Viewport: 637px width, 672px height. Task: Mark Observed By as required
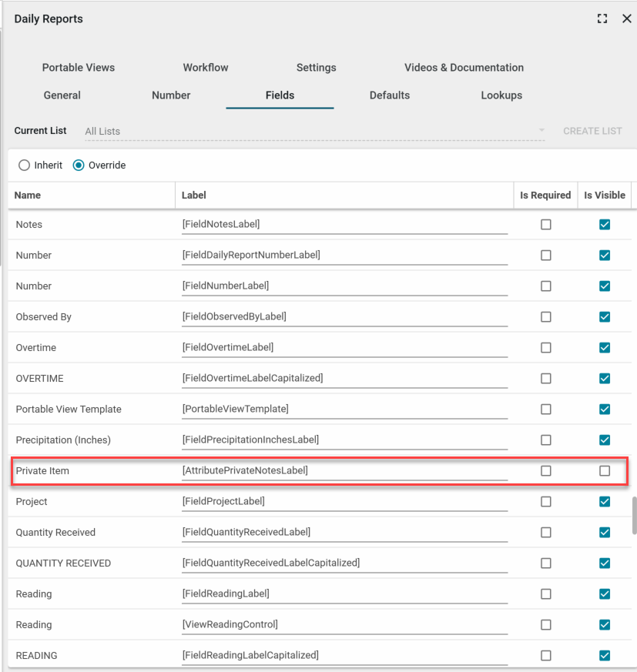pos(546,317)
